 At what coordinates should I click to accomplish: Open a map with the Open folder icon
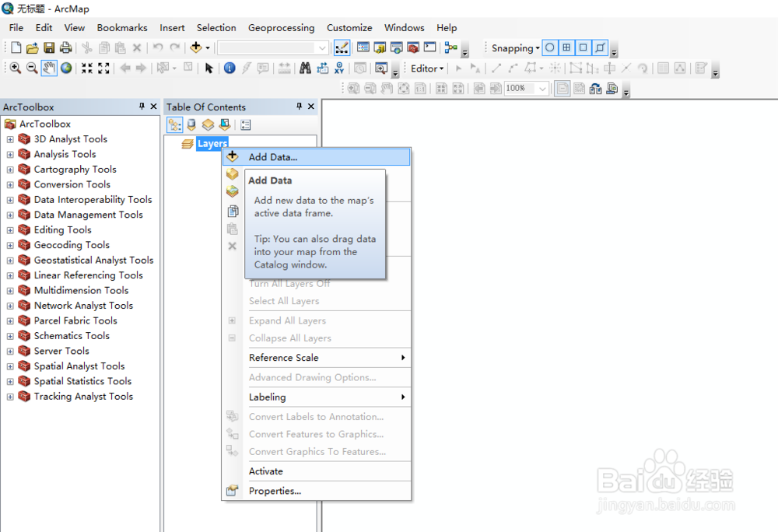[x=32, y=47]
